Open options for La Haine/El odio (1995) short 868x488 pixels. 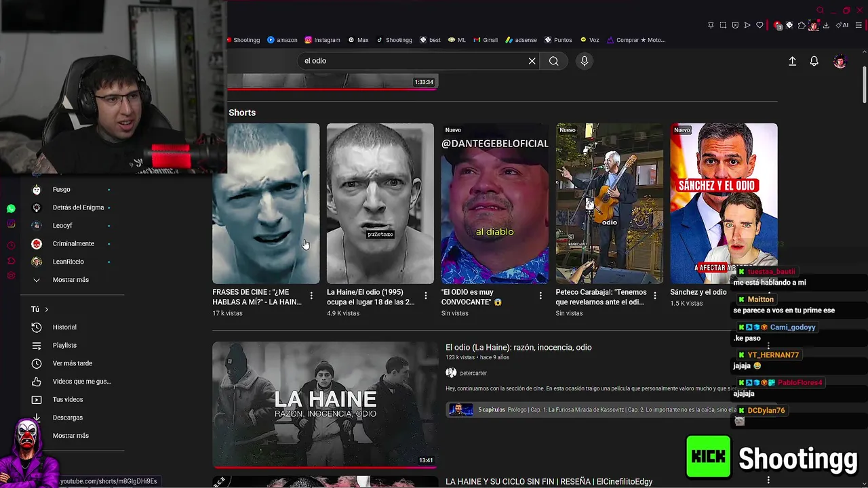pos(426,296)
